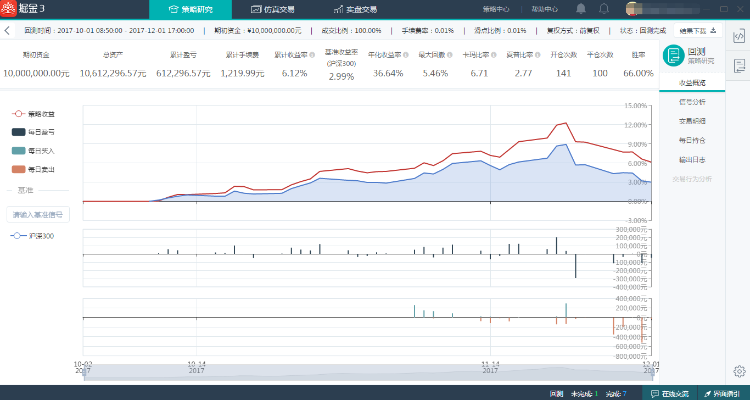Screen dimensions: 750x400
Task: Click benchmark return value 2.99%
Action: [x=342, y=77]
